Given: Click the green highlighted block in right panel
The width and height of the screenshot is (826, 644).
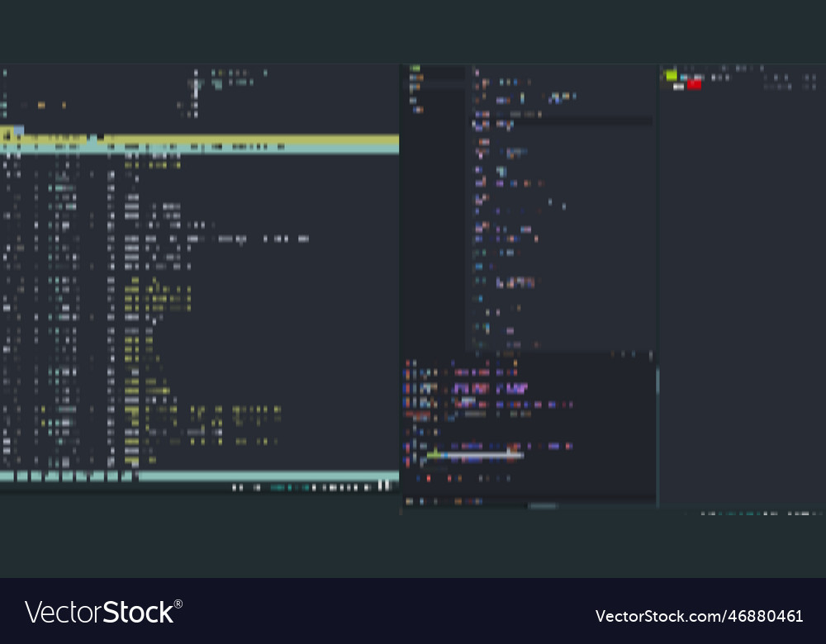Looking at the screenshot, I should [x=671, y=75].
